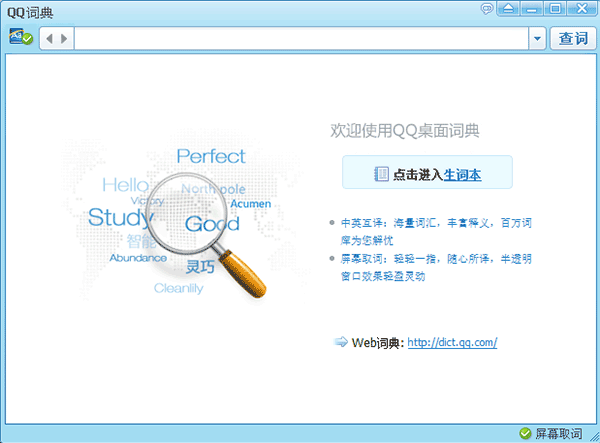Click the 中英互译 feature description text
The height and width of the screenshot is (443, 600).
click(x=436, y=231)
